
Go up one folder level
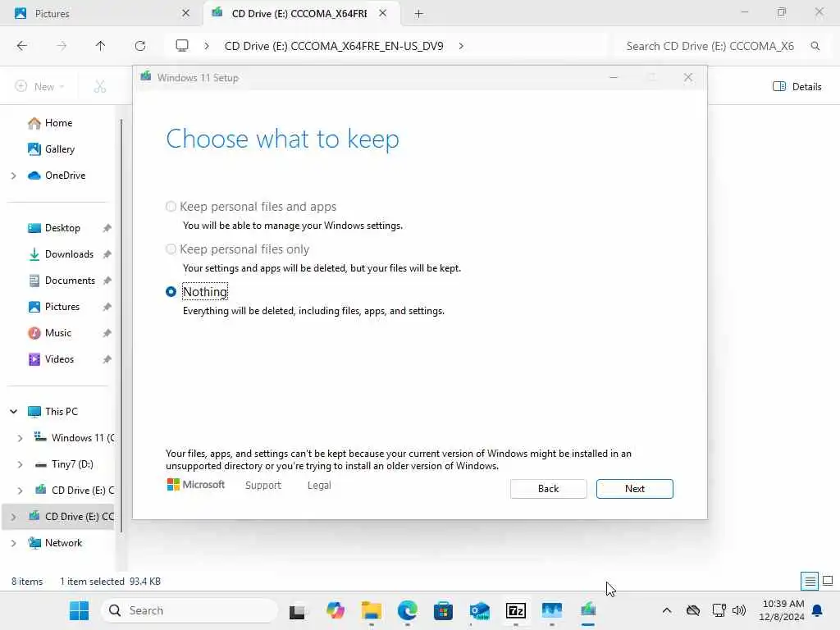(100, 46)
